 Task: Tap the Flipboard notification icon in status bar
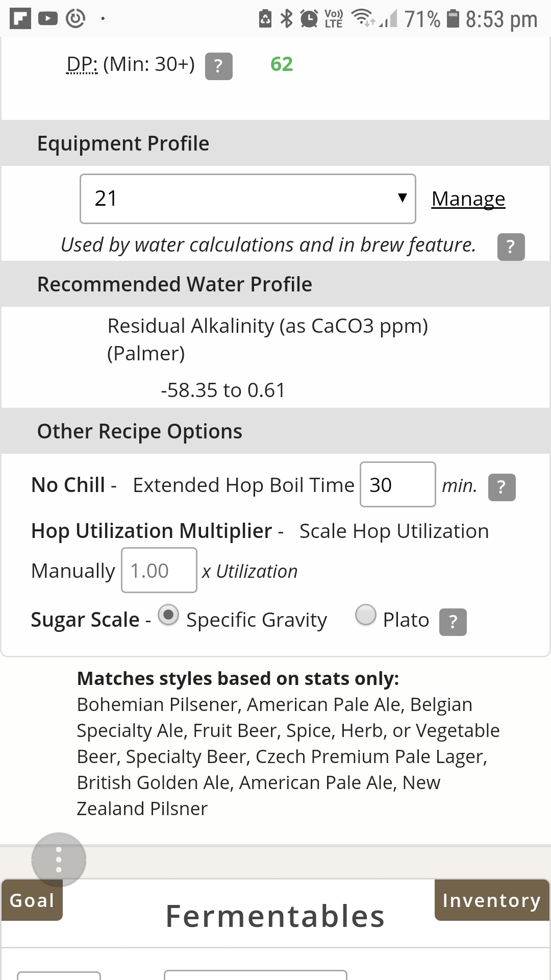20,18
